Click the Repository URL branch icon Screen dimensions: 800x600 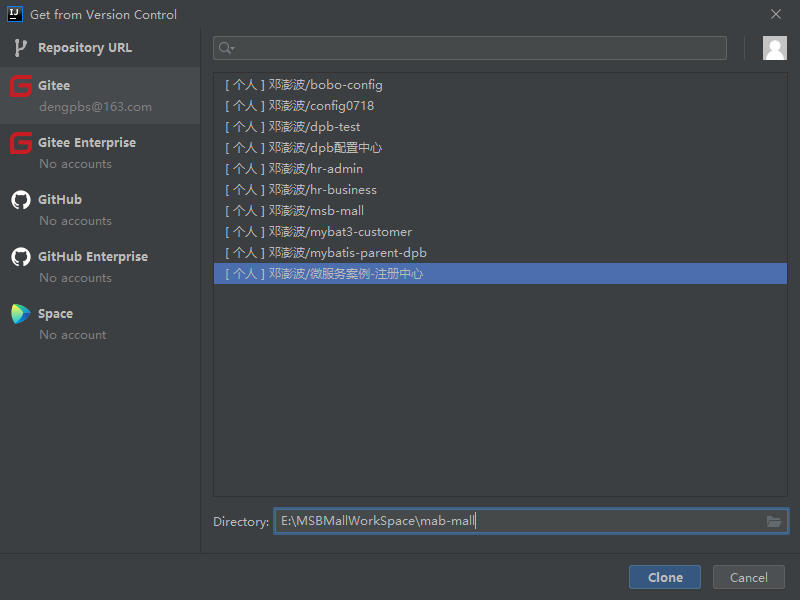pos(20,48)
